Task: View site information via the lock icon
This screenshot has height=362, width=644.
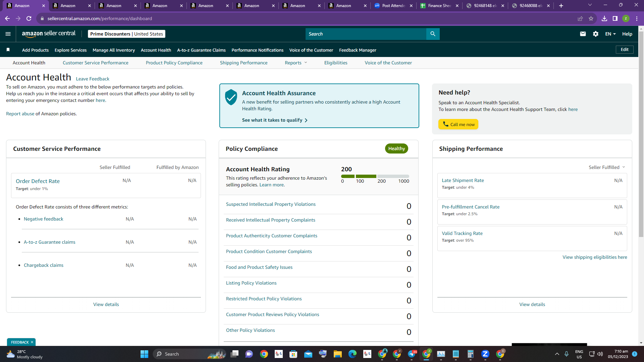Action: (x=42, y=18)
